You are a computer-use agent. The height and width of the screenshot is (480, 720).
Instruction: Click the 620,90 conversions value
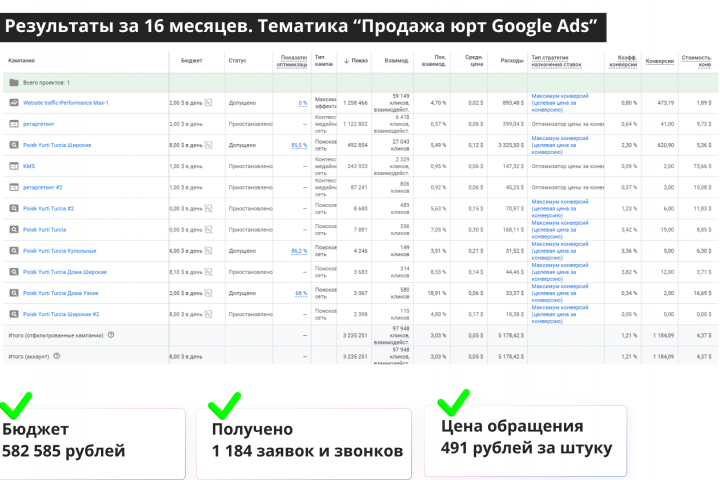[666, 145]
